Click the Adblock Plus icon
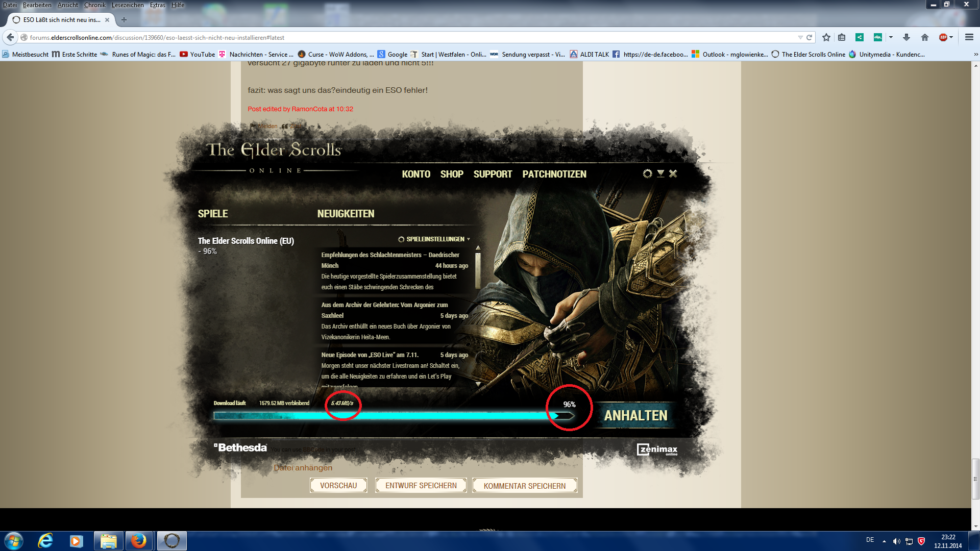The image size is (980, 551). coord(943,37)
